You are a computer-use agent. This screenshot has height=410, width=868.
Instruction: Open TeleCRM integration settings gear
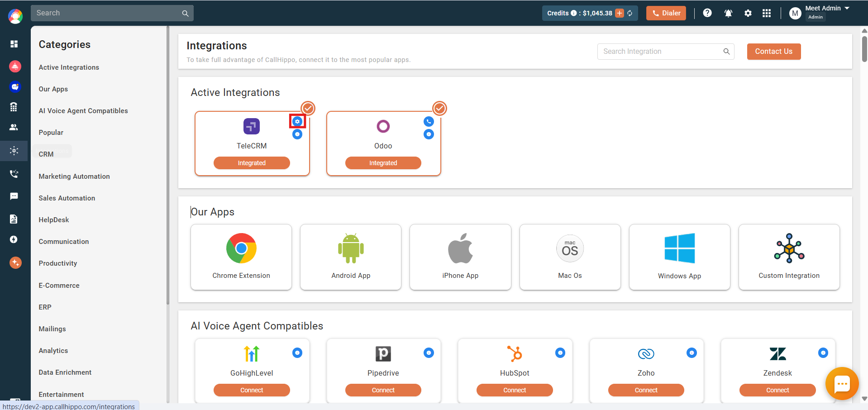pos(297,121)
